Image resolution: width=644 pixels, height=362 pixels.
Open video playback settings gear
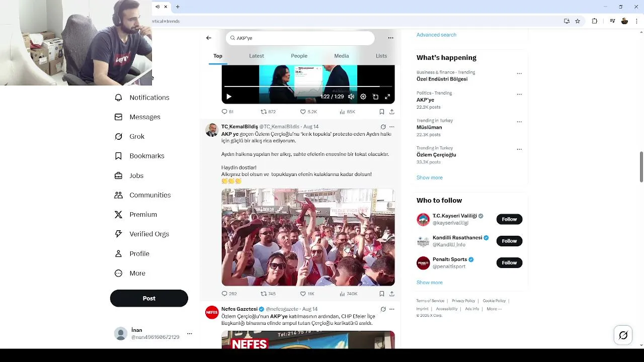point(363,97)
